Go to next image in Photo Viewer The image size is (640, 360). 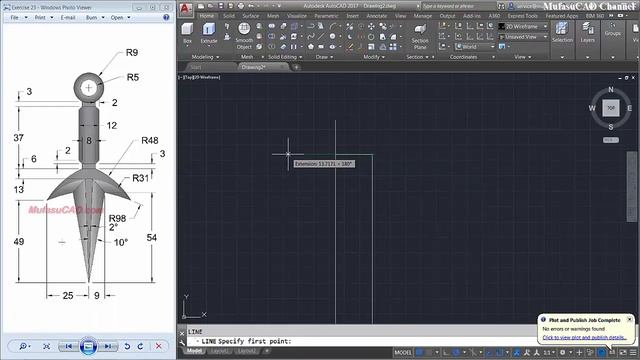pos(107,346)
